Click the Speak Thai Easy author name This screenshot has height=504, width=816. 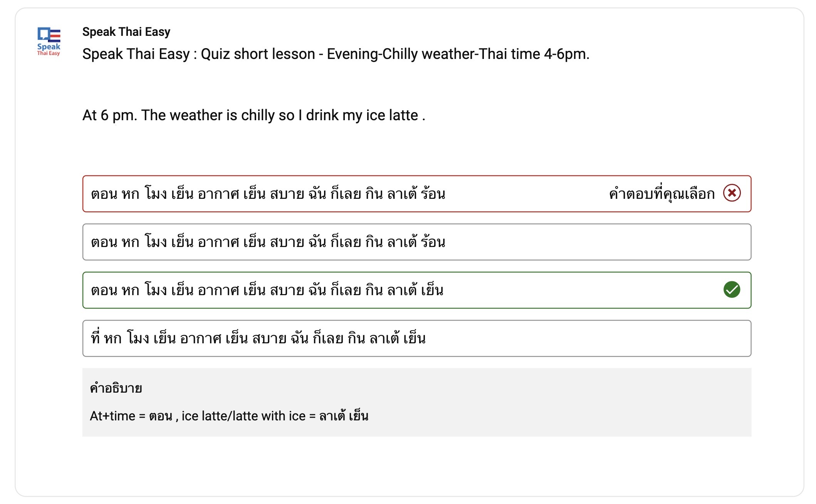point(126,32)
